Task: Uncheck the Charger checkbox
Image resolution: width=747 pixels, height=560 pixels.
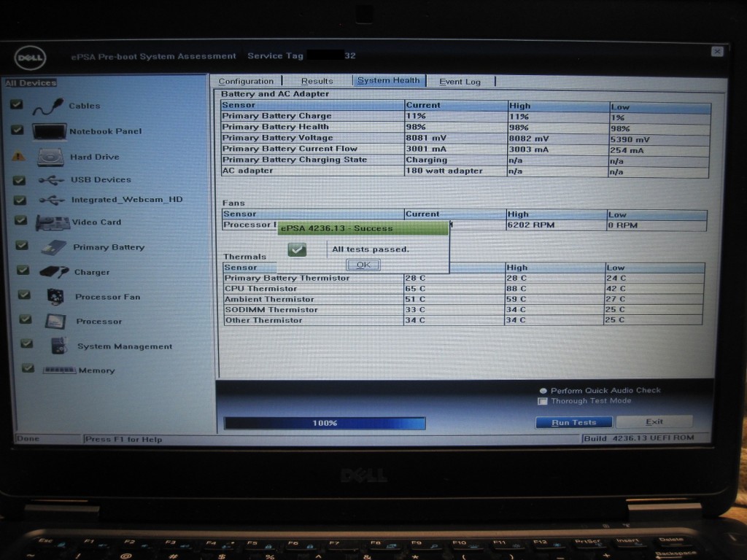Action: pyautogui.click(x=23, y=270)
